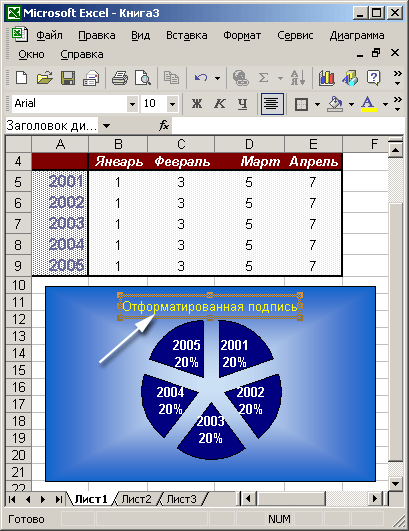Select the chart title Отформатированная подпись
The image size is (409, 531).
[x=210, y=306]
